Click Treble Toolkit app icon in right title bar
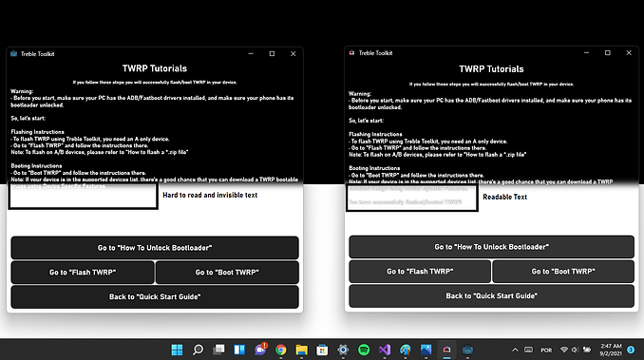Viewport: 644px width, 360px height. click(x=351, y=53)
